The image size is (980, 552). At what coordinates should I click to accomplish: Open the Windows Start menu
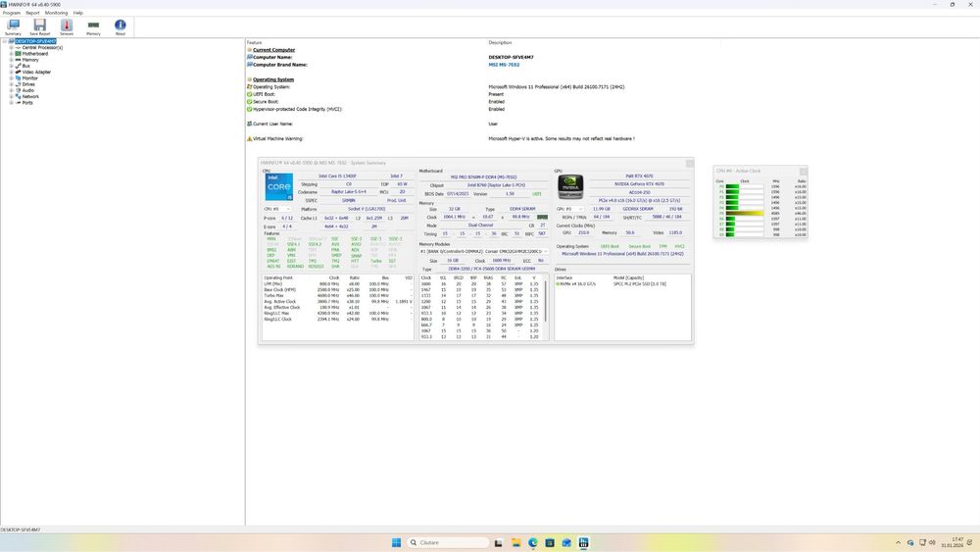click(396, 542)
